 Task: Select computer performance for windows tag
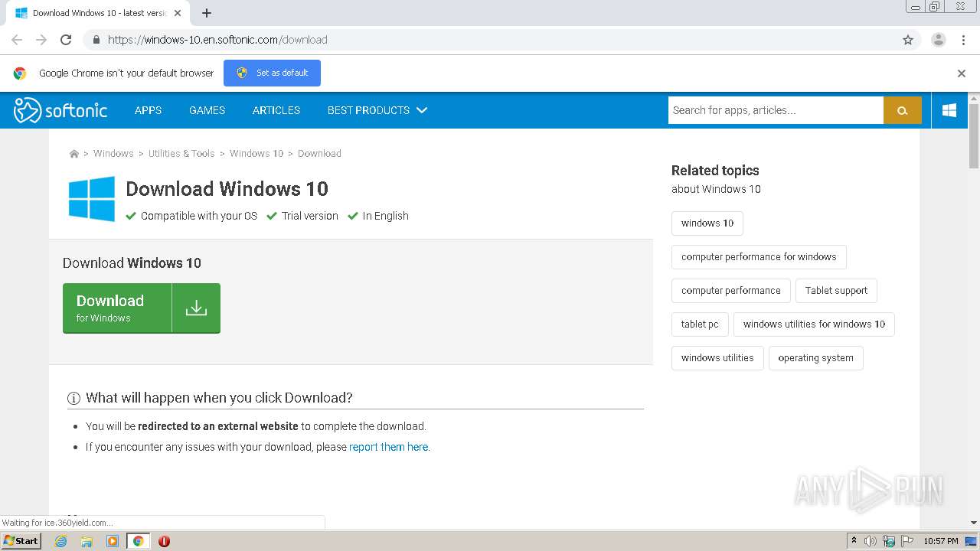point(759,257)
